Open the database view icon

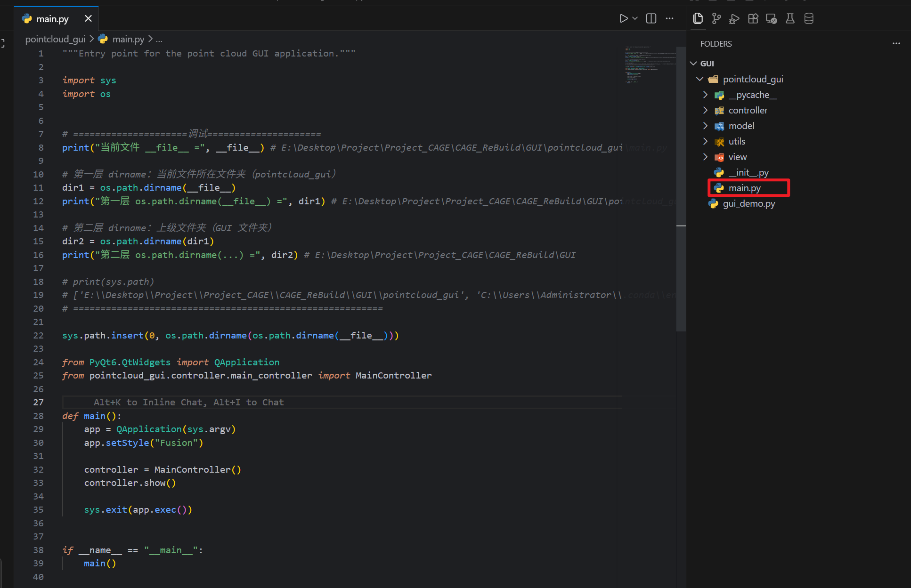809,18
